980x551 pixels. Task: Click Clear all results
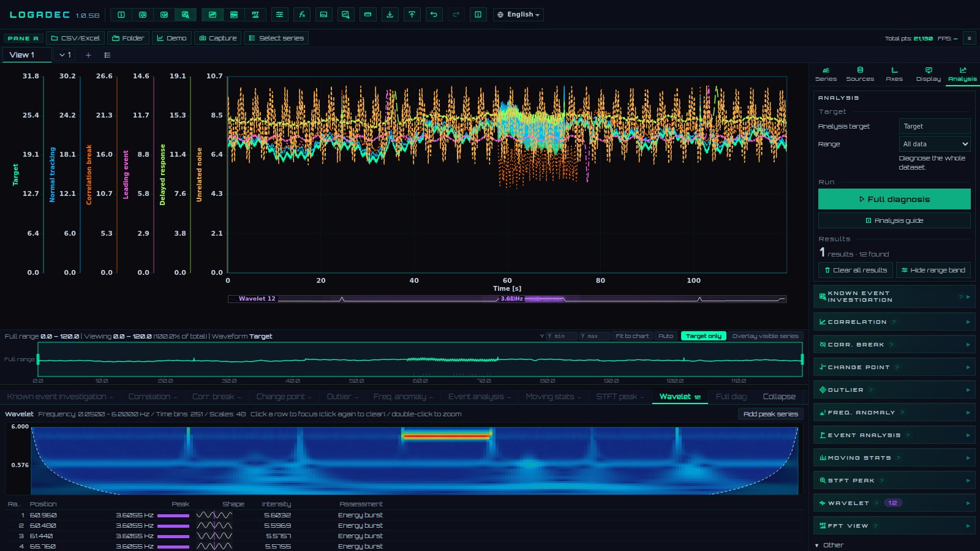855,270
